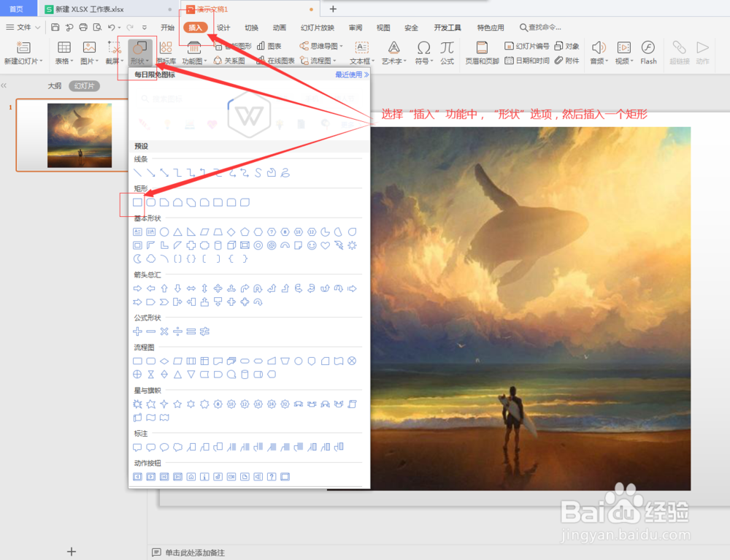Open the 思维导图 dropdown
The width and height of the screenshot is (730, 560).
tap(321, 45)
